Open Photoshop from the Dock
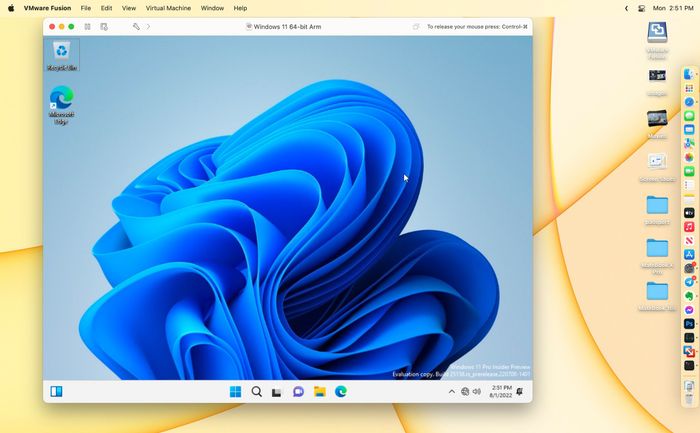This screenshot has height=433, width=700. click(689, 323)
